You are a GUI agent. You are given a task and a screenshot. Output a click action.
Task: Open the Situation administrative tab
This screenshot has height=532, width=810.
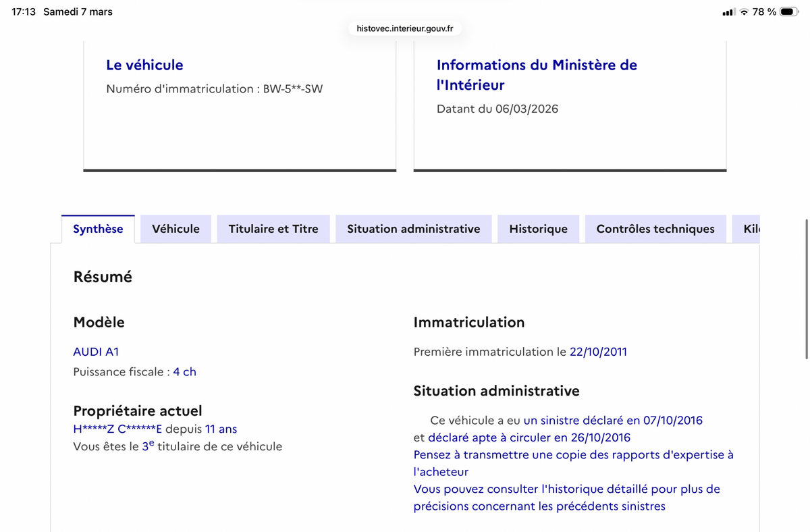tap(413, 229)
